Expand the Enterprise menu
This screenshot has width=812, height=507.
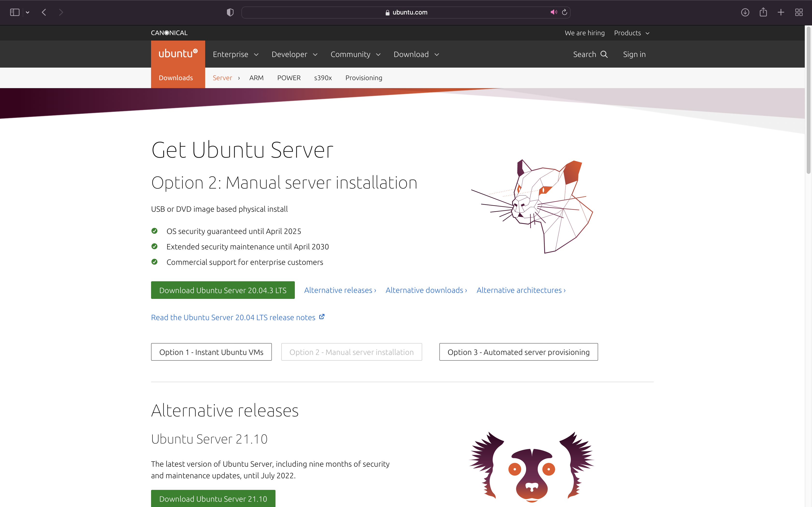point(236,54)
